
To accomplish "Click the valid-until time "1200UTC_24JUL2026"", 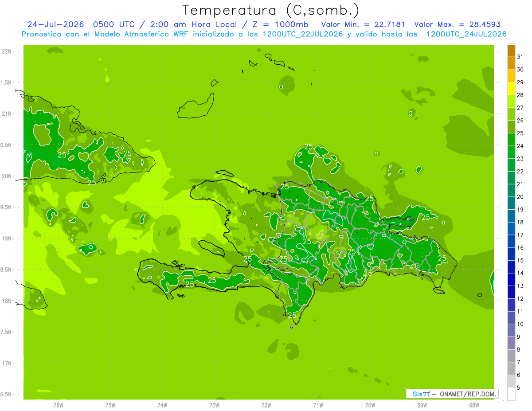I will click(x=466, y=34).
